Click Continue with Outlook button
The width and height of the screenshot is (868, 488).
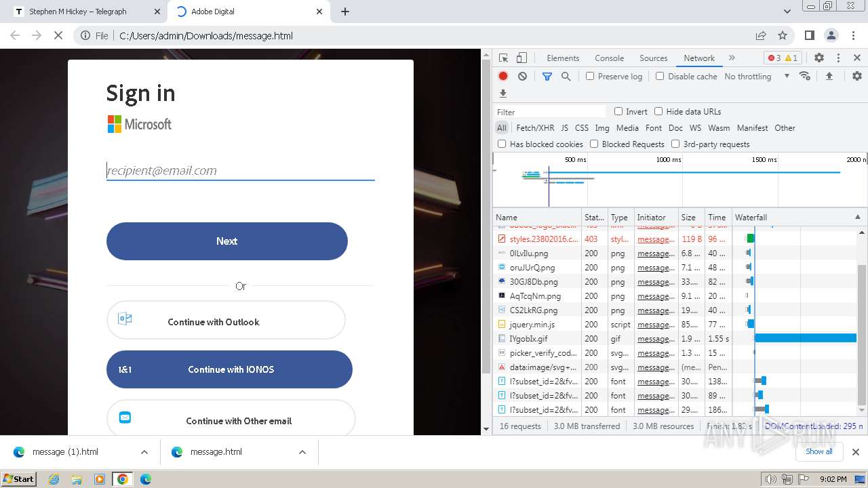click(x=226, y=321)
